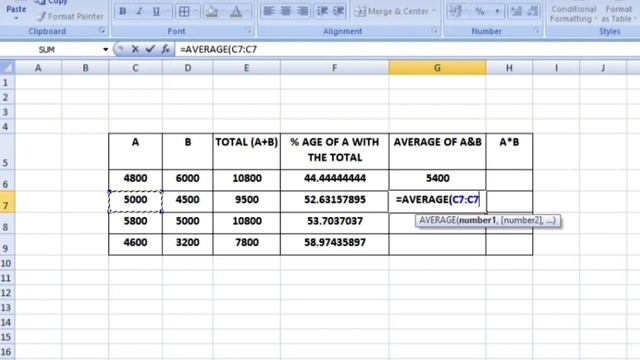Image resolution: width=640 pixels, height=360 pixels.
Task: Click the Font Color letter A
Action: (x=236, y=11)
